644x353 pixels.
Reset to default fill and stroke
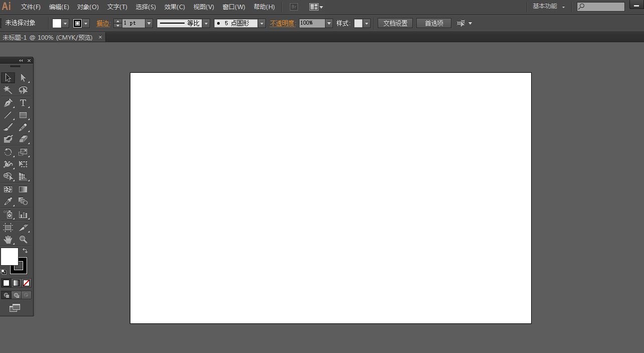pos(4,272)
